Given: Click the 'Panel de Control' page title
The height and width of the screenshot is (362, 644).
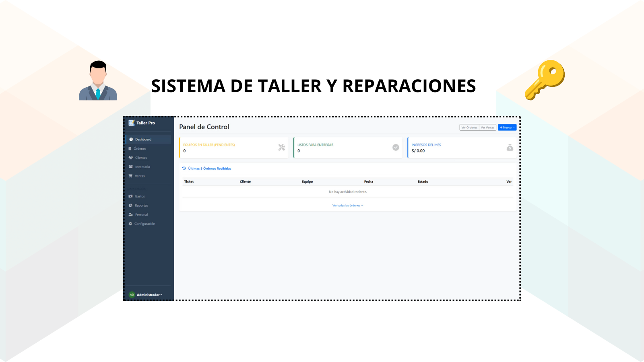Looking at the screenshot, I should 204,127.
